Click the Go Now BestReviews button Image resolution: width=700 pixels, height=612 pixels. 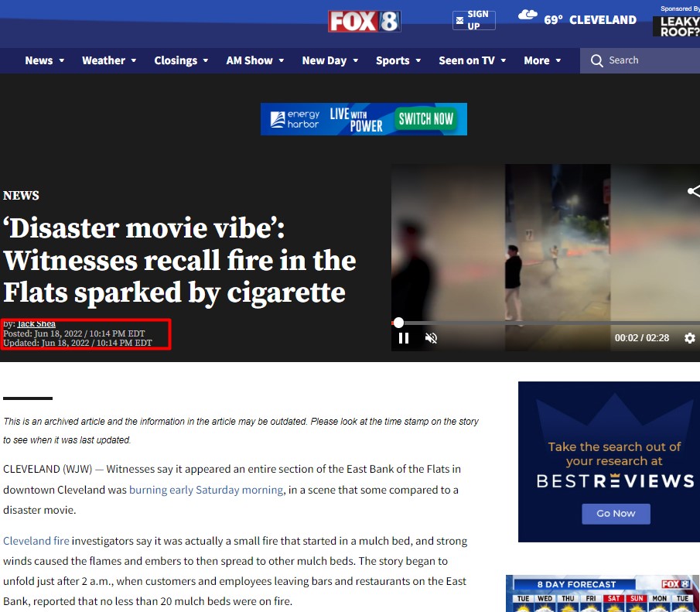[616, 514]
